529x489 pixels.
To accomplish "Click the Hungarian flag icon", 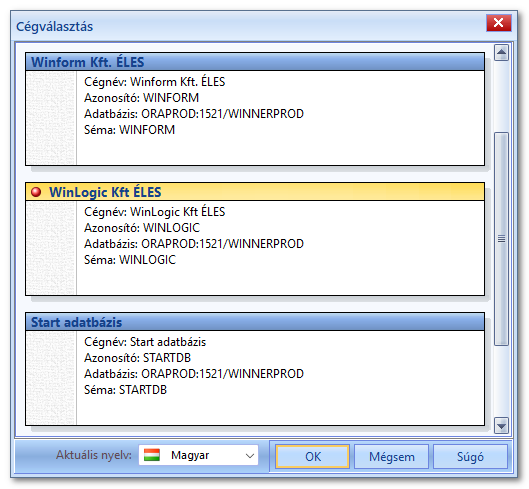I will click(152, 455).
